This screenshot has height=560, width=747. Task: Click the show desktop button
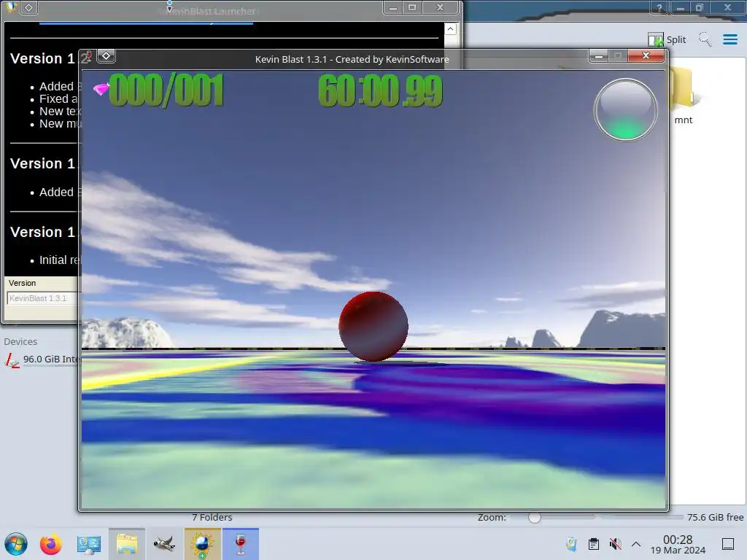click(x=728, y=544)
